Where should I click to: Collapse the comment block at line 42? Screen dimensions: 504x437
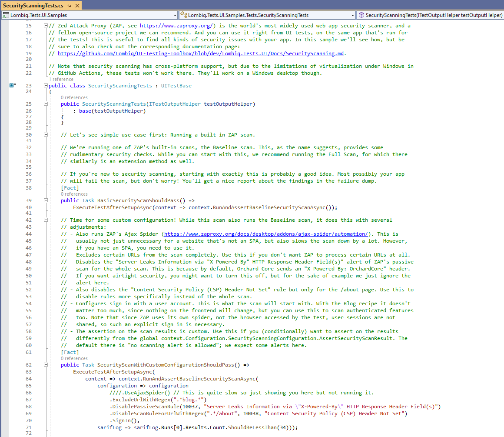tap(46, 220)
